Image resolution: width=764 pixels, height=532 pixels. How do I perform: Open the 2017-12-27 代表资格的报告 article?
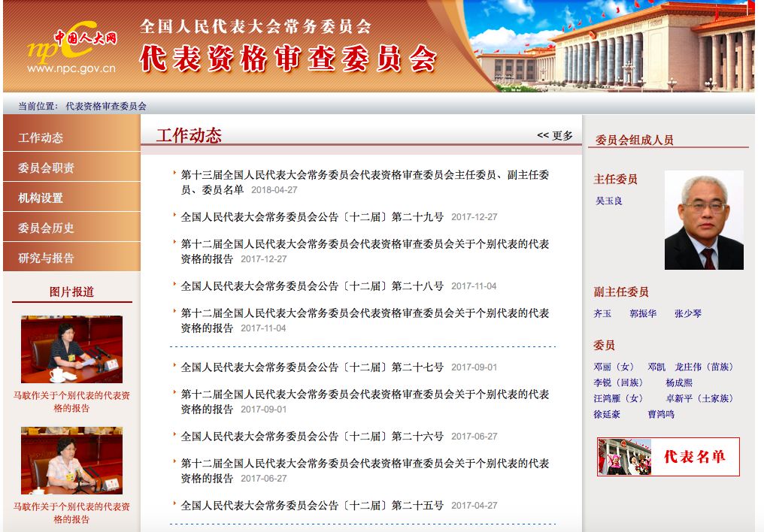365,251
